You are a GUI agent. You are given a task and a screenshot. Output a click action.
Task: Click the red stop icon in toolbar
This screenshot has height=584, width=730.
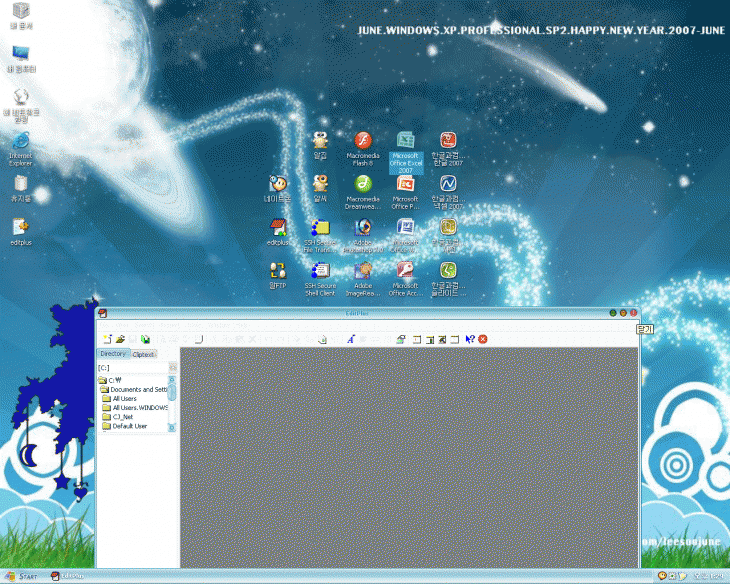(x=483, y=340)
